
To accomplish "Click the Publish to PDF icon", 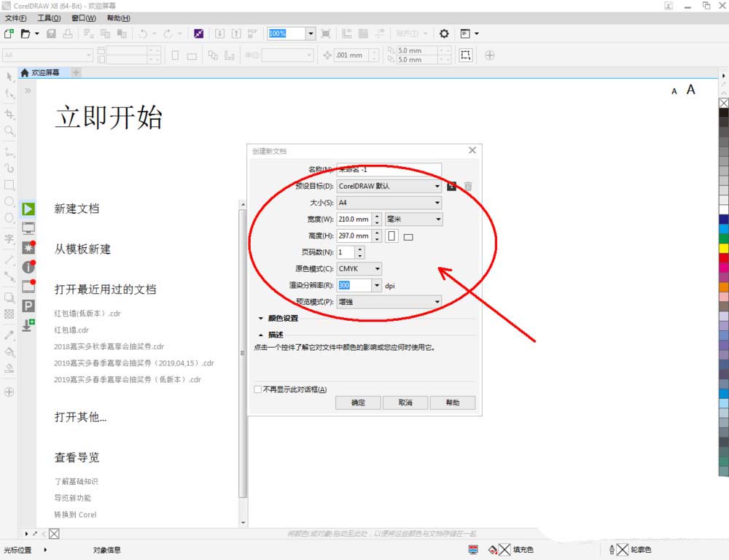I will tap(252, 34).
